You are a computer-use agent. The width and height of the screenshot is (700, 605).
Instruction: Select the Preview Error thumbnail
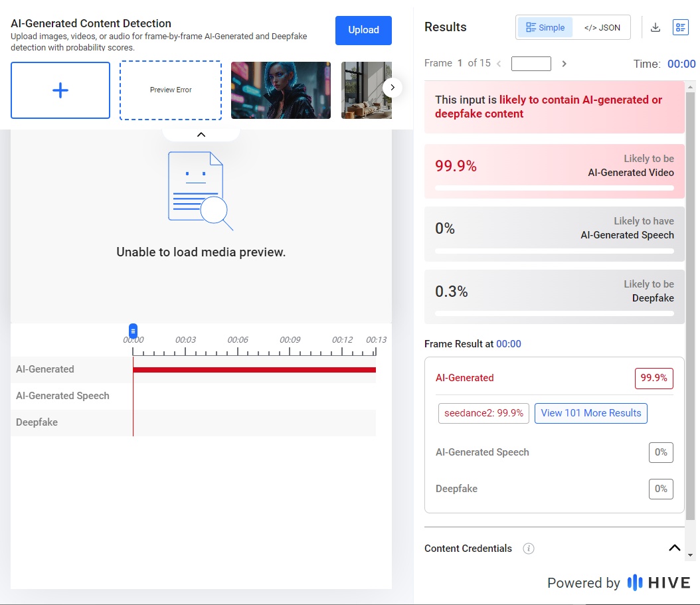tap(171, 90)
